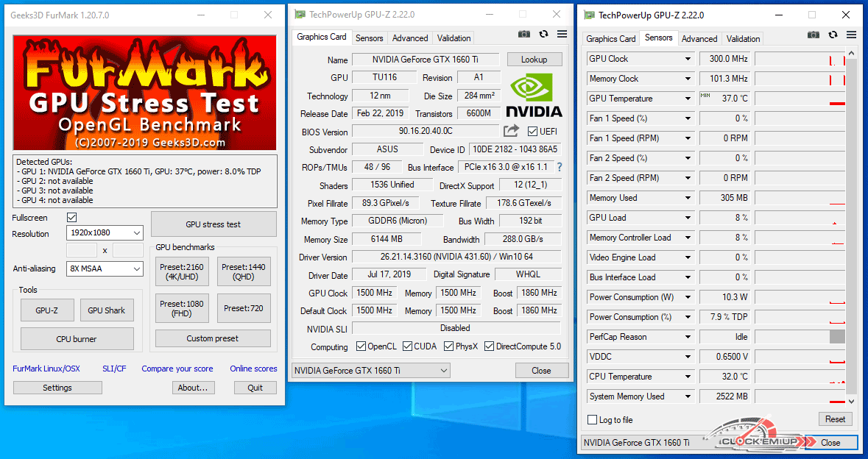868x459 pixels.
Task: Open the hamburger menu in the Graphics Card window
Action: (562, 34)
